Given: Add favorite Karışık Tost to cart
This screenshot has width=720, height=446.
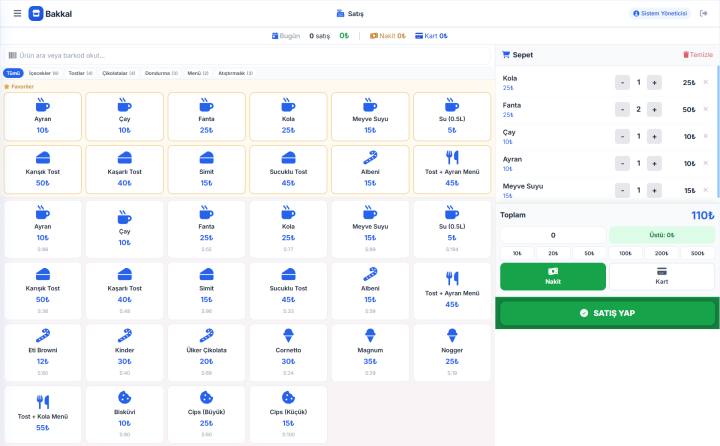Looking at the screenshot, I should click(x=43, y=169).
